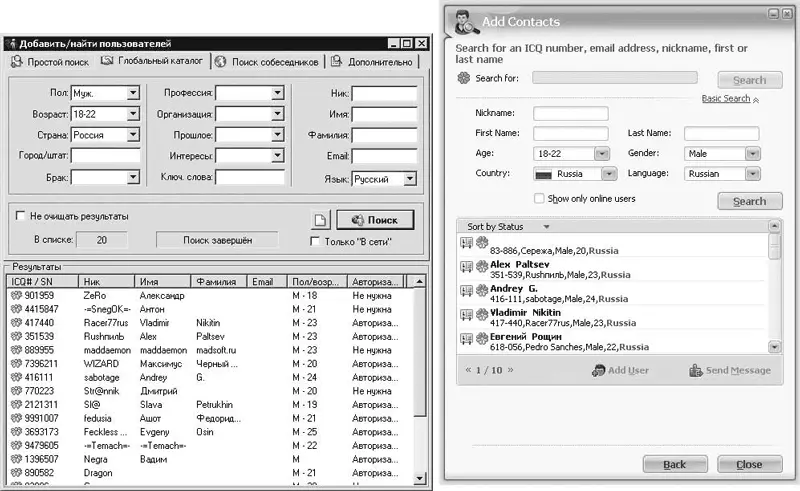Click the flower icon beside 2121311
The width and height of the screenshot is (800, 491).
(x=16, y=405)
